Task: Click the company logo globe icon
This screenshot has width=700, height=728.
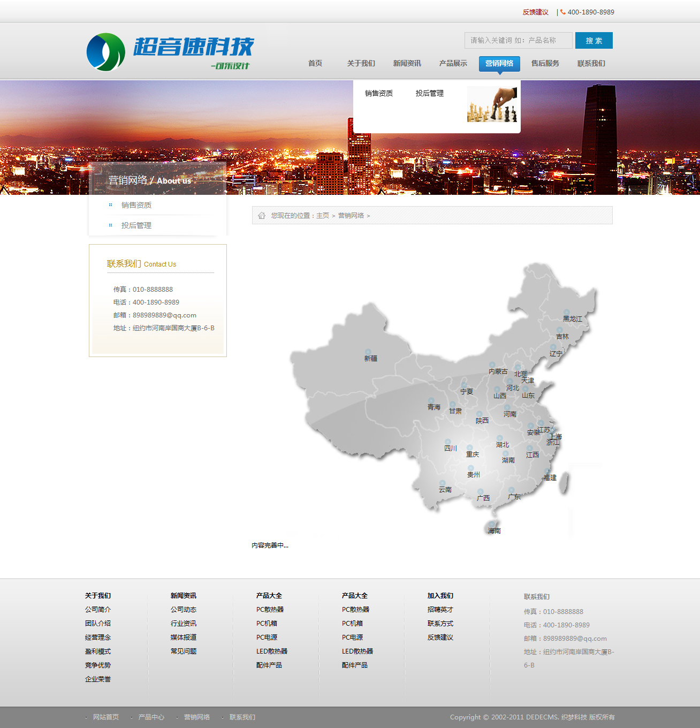Action: point(105,52)
